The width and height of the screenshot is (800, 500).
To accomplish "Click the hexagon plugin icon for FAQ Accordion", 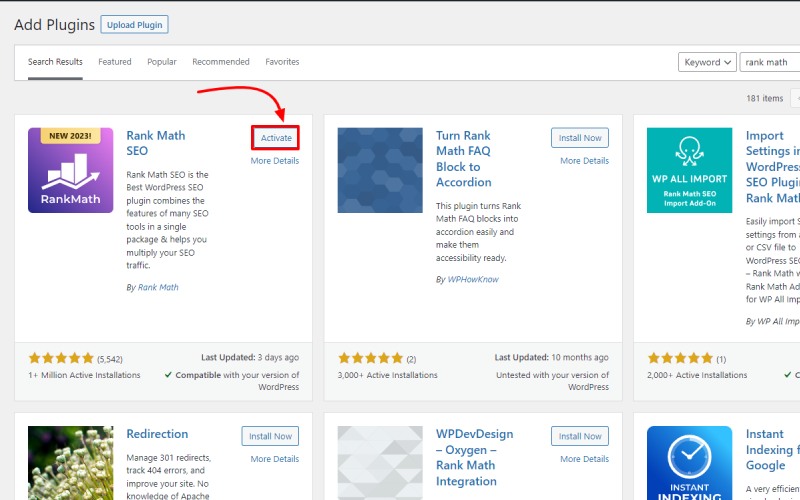I will pos(380,170).
